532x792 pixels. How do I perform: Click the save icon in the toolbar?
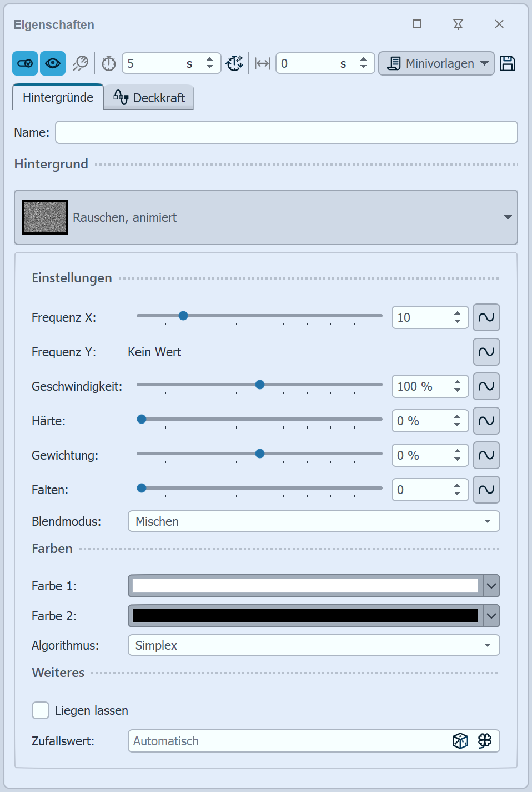pos(508,63)
